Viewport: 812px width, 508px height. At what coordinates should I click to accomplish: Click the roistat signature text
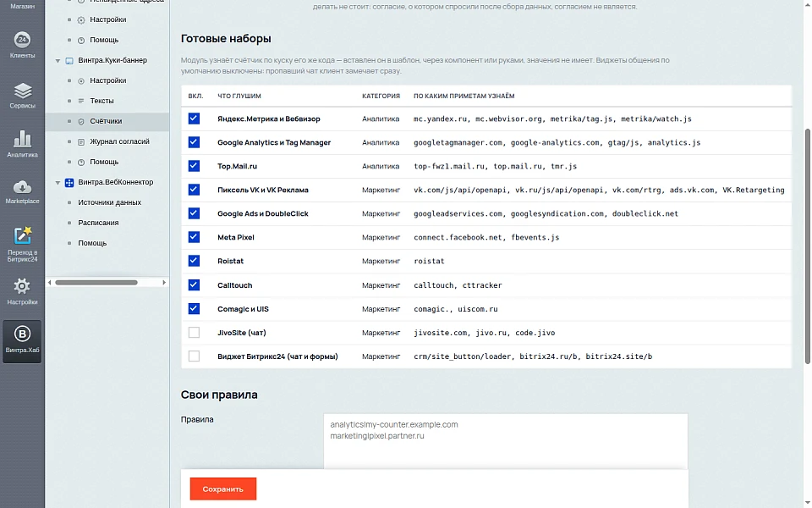coord(429,261)
